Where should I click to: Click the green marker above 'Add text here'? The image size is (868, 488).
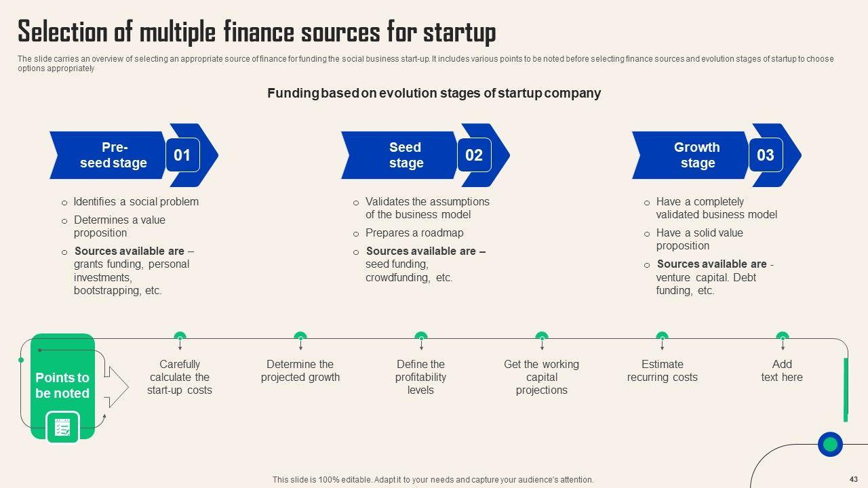[x=782, y=336]
